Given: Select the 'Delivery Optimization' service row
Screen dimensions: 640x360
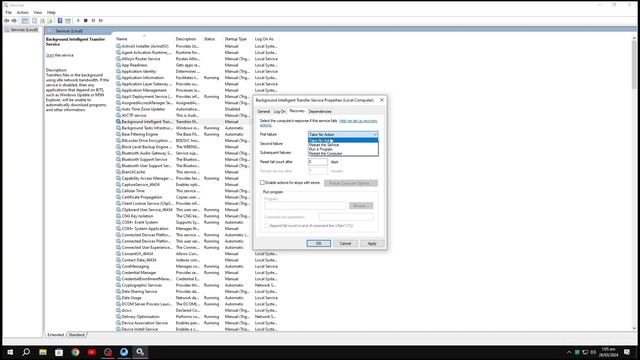Looking at the screenshot, I should (197, 316).
